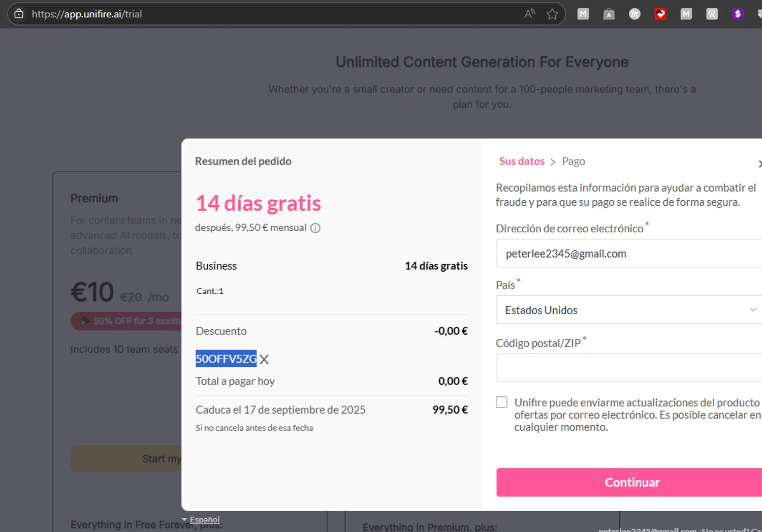Remove coupon 50OFFV5ZG with the X
The width and height of the screenshot is (762, 532).
pos(264,360)
